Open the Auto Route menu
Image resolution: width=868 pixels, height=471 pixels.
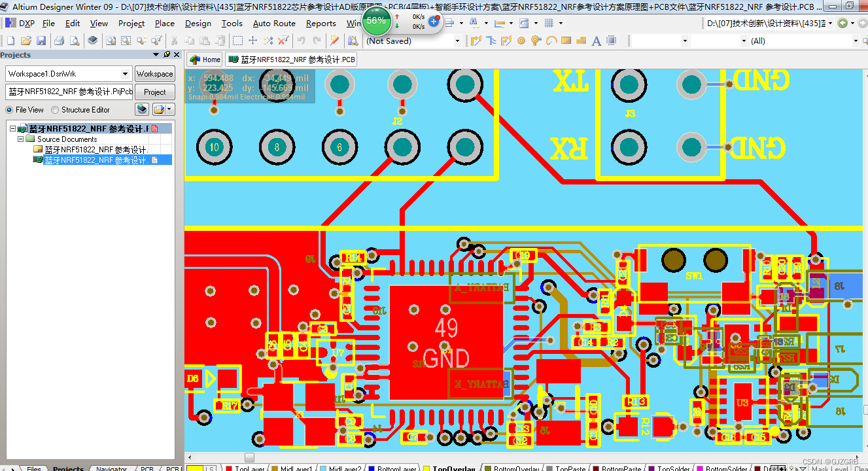coord(274,23)
